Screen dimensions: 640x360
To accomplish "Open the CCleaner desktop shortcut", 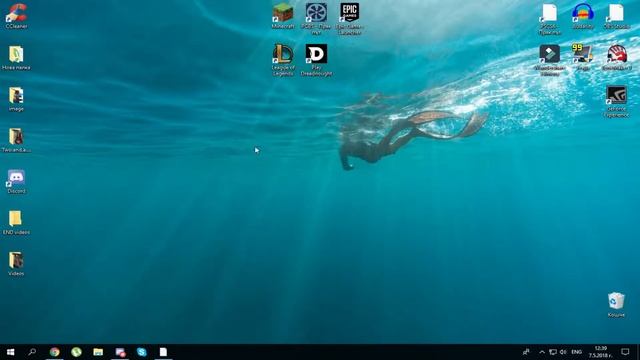I will (16, 16).
